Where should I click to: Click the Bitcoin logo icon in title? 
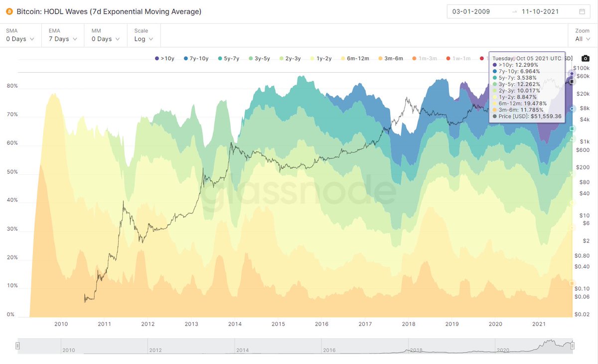9,11
